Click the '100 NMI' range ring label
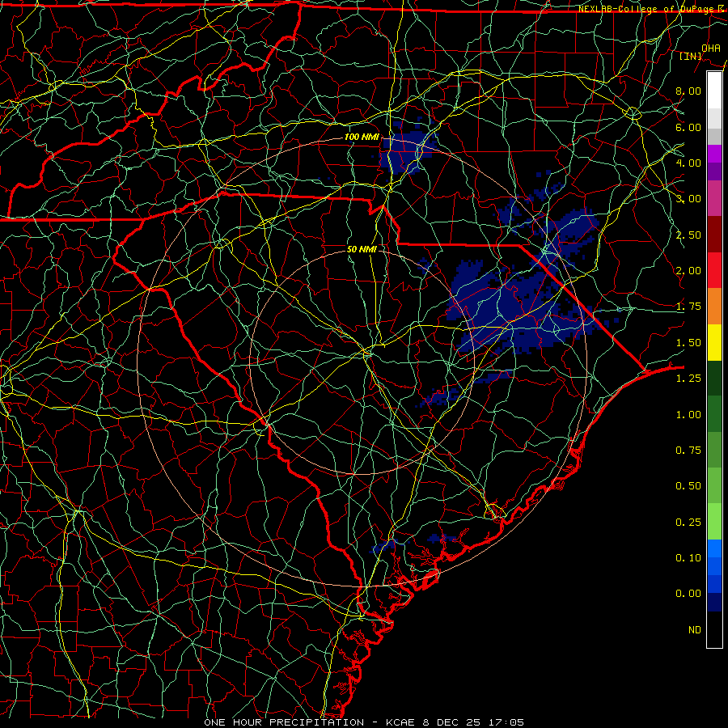This screenshot has width=728, height=728. (362, 137)
